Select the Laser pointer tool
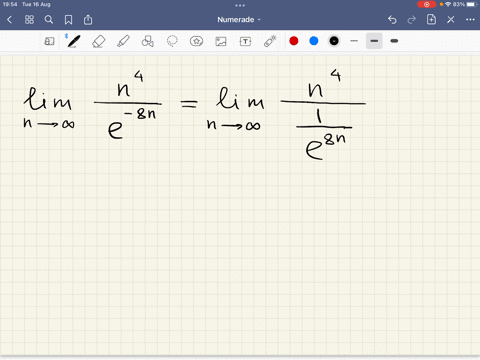 coord(270,41)
